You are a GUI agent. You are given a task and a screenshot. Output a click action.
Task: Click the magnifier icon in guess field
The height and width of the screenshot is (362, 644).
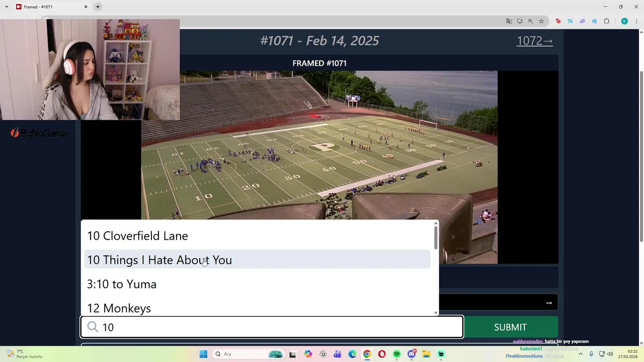93,327
